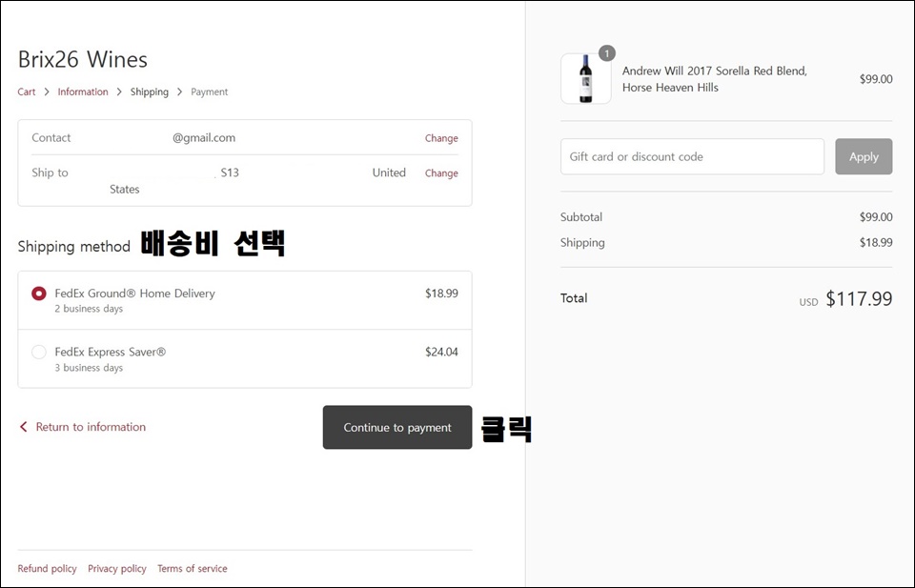915x588 pixels.
Task: Select FedEx Ground Home Delivery radio button
Action: click(x=39, y=294)
